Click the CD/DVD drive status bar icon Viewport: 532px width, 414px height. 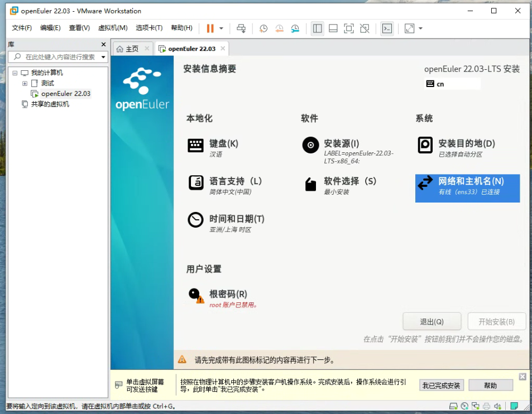point(464,406)
